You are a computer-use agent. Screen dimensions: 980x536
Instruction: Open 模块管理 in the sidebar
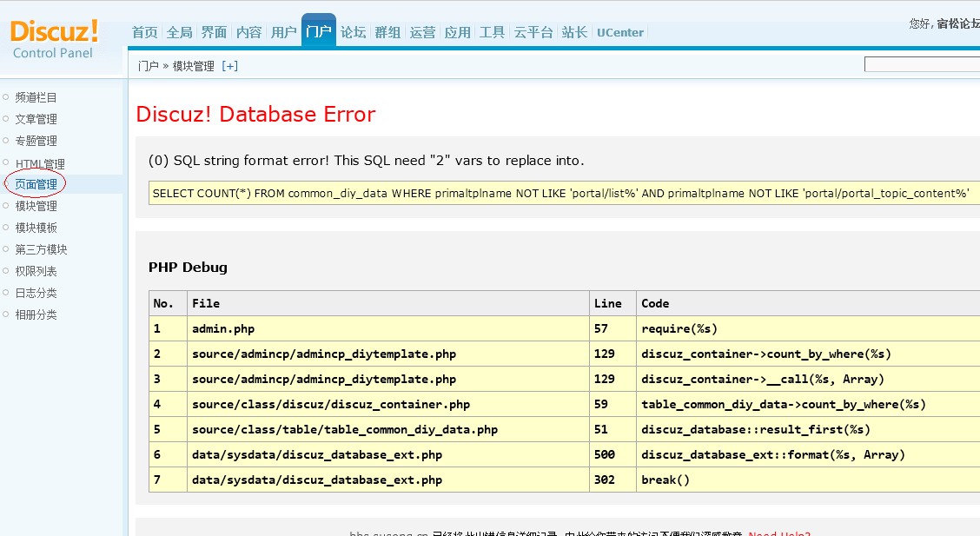(x=36, y=206)
